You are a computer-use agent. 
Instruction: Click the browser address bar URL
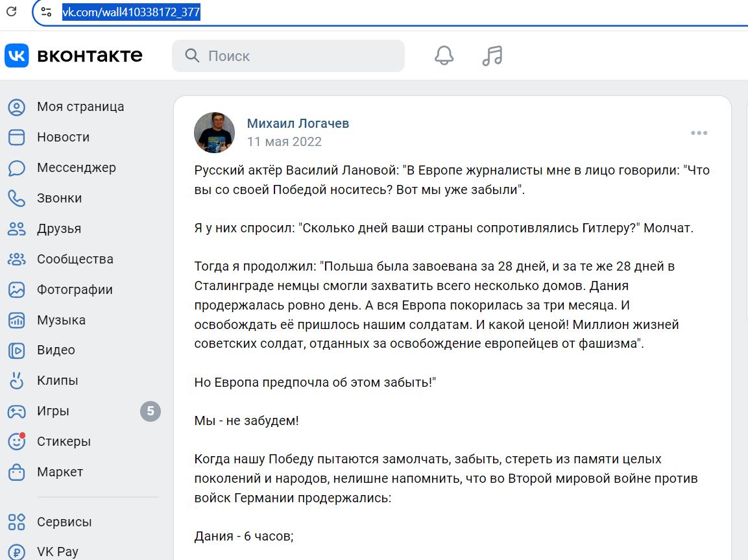pos(130,12)
